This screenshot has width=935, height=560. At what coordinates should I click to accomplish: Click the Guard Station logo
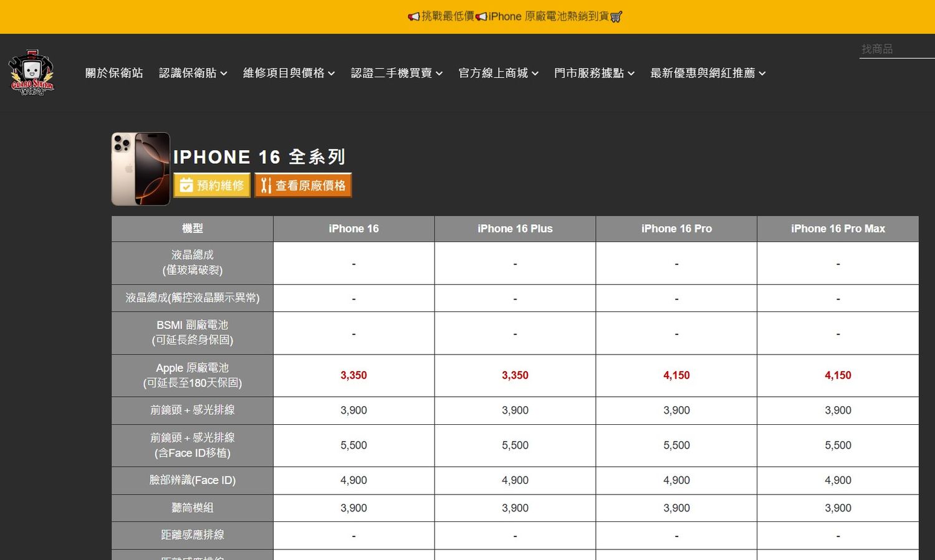coord(31,73)
